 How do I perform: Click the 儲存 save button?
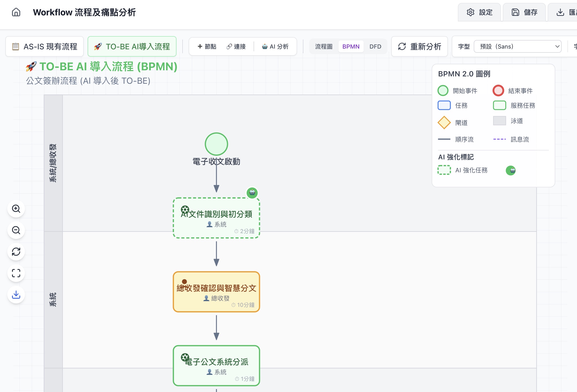pos(524,12)
